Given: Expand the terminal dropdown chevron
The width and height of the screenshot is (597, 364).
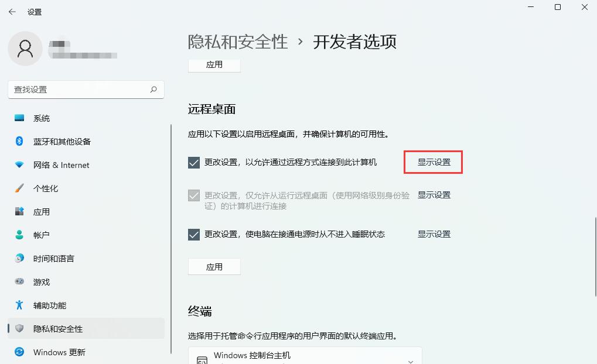Looking at the screenshot, I should pos(411,361).
